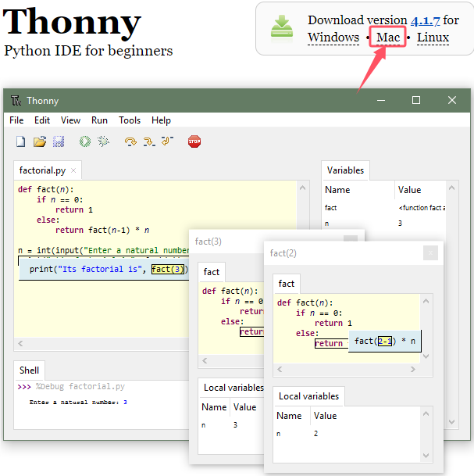Click the New file toolbar icon
This screenshot has width=474, height=476.
20,141
